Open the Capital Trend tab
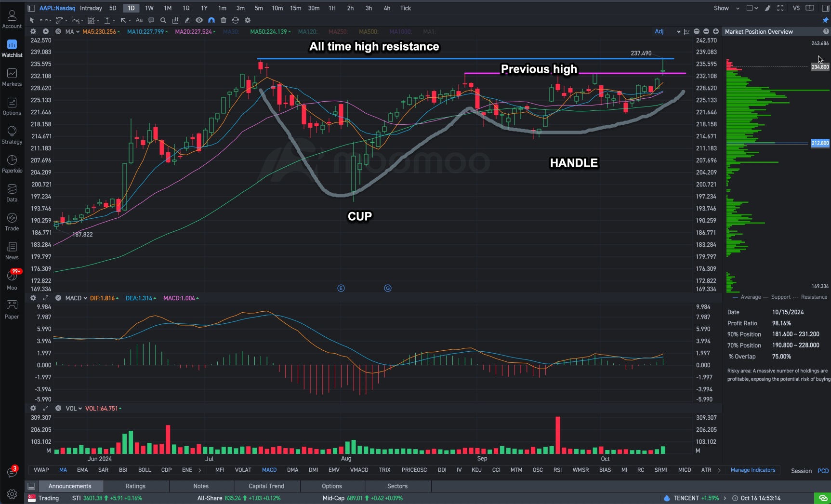The image size is (831, 504). [x=266, y=486]
